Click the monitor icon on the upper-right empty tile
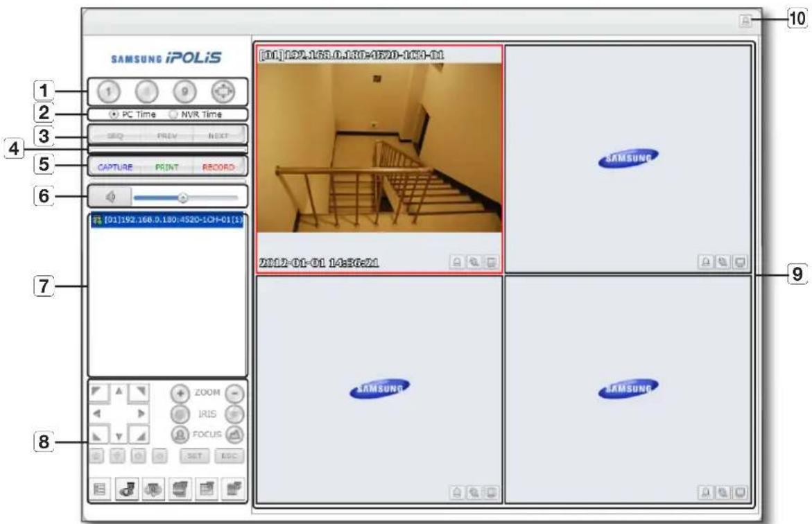The width and height of the screenshot is (812, 524). (x=740, y=262)
